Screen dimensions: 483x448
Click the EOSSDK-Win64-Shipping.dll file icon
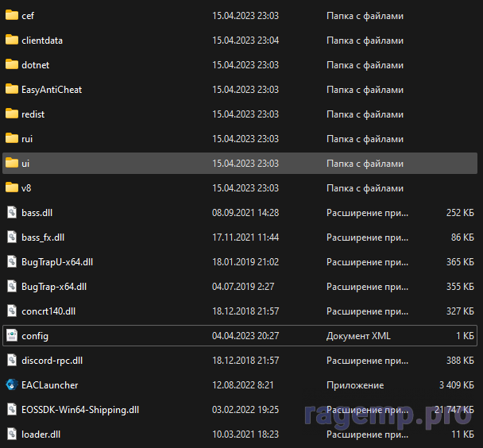[x=12, y=410]
